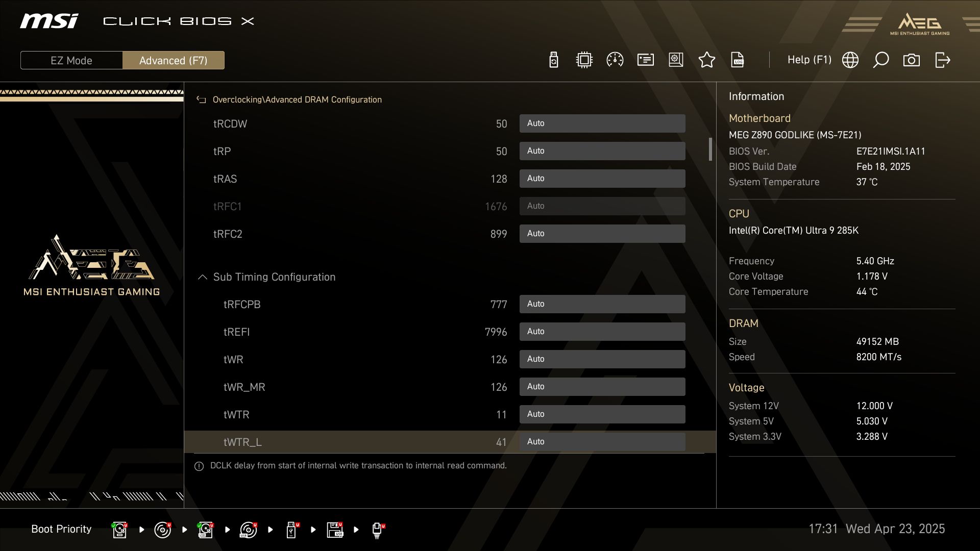Open the CPU chip information icon
Screen dimensions: 980x551
584,60
